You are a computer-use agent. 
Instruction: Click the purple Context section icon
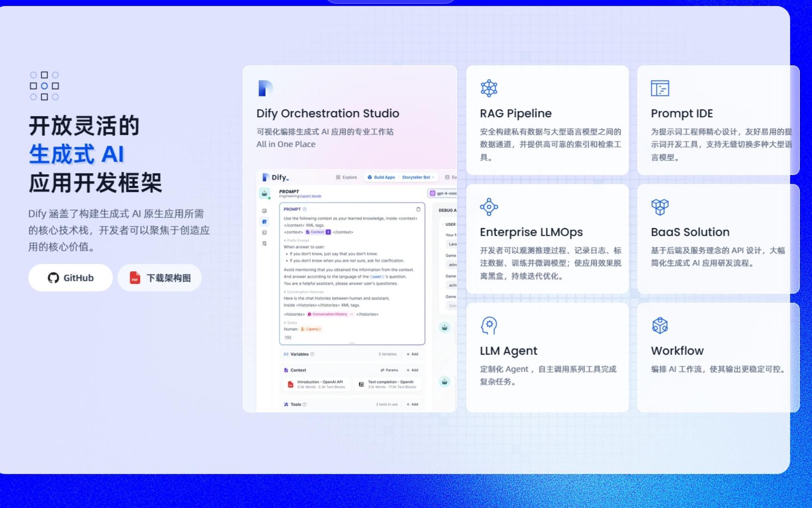click(286, 370)
